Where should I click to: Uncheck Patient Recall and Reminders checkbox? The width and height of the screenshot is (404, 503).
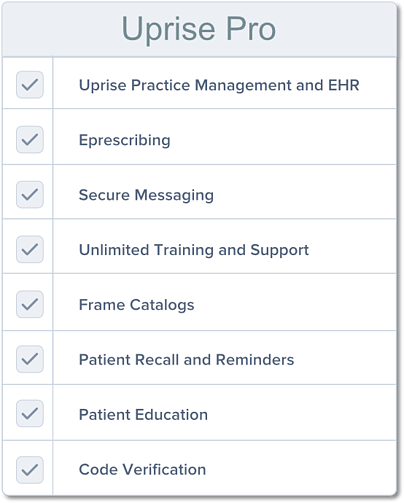click(x=30, y=359)
